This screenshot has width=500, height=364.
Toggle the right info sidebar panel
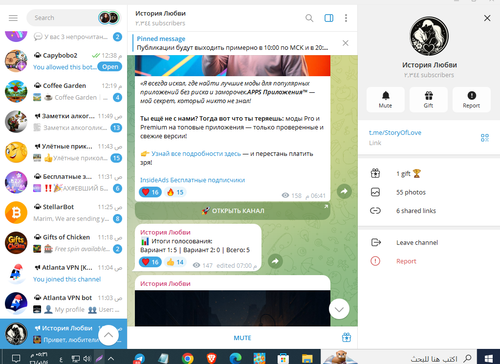(x=329, y=18)
